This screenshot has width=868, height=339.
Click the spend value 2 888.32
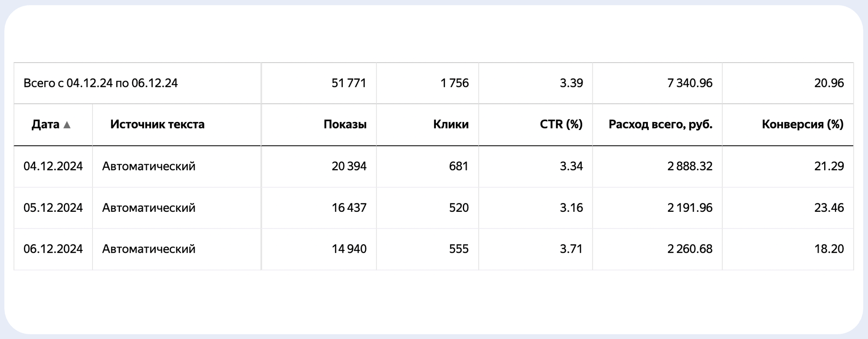click(x=689, y=166)
